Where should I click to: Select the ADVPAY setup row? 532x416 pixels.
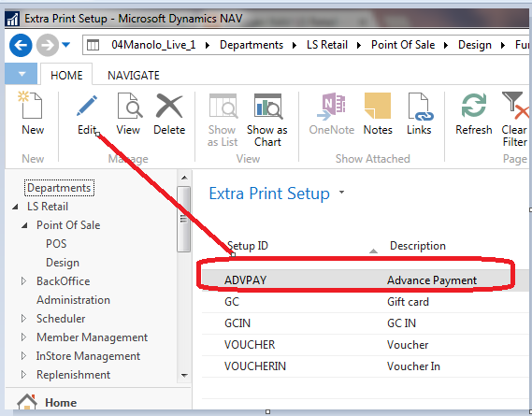365,280
